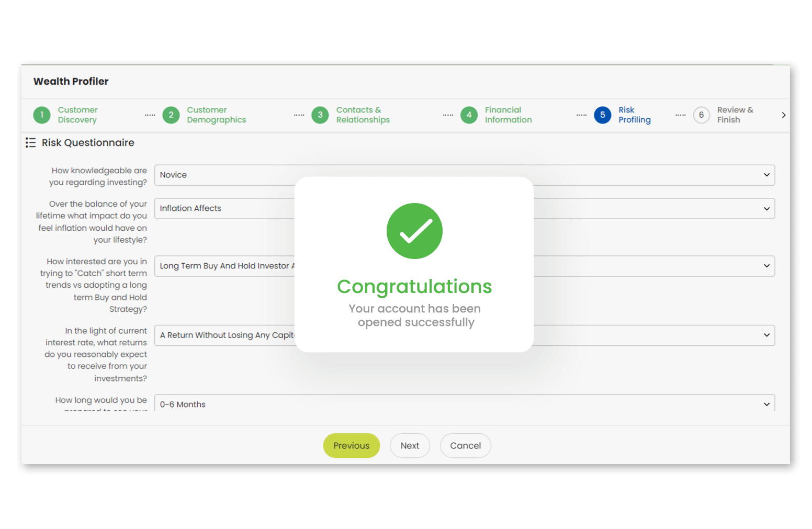Click the step 1 circle for Customer Discovery
Image resolution: width=812 pixels, height=529 pixels.
coord(42,115)
